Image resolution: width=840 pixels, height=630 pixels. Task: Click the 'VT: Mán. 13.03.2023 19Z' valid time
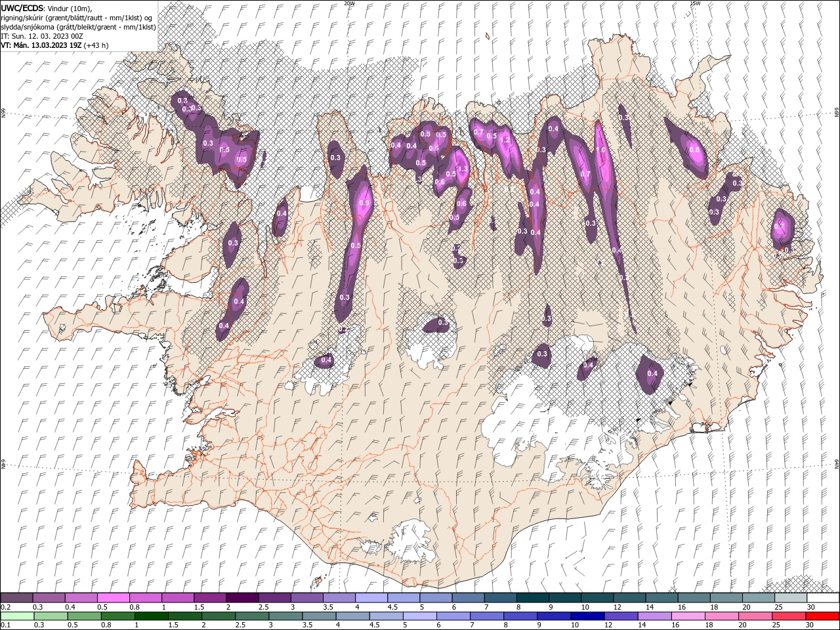pos(41,45)
